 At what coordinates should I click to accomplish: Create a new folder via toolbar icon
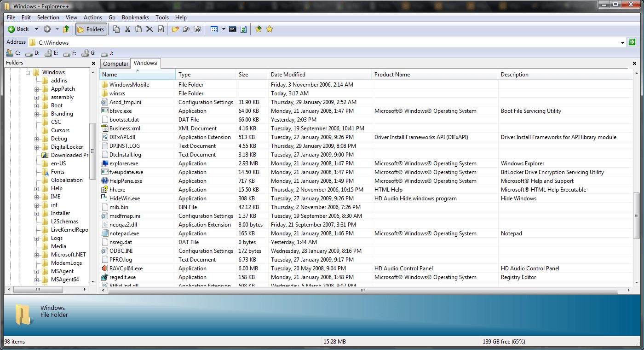click(x=175, y=29)
